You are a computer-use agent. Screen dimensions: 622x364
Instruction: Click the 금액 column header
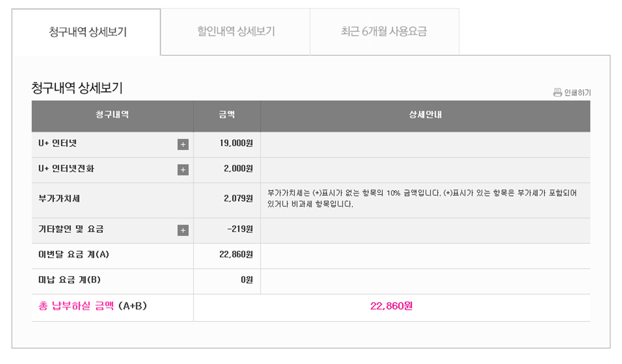click(x=227, y=115)
